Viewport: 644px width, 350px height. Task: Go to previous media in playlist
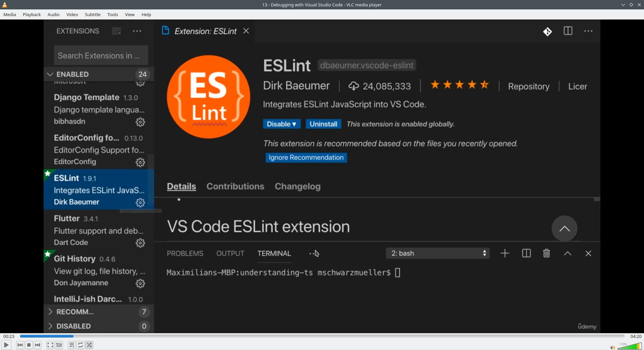(x=20, y=345)
